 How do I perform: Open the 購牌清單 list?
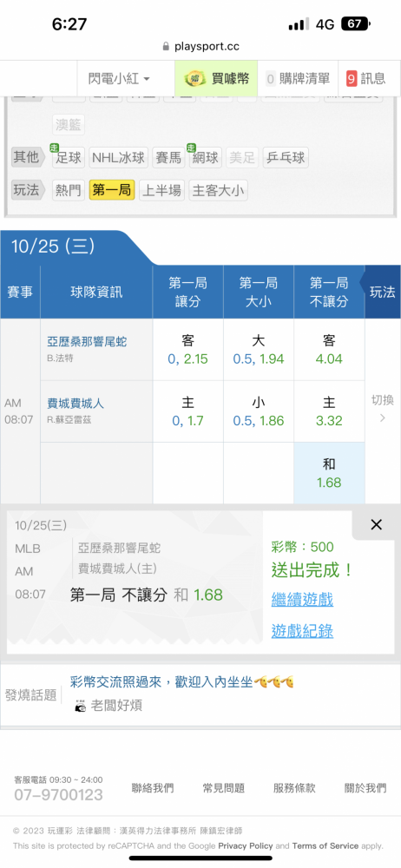point(298,79)
